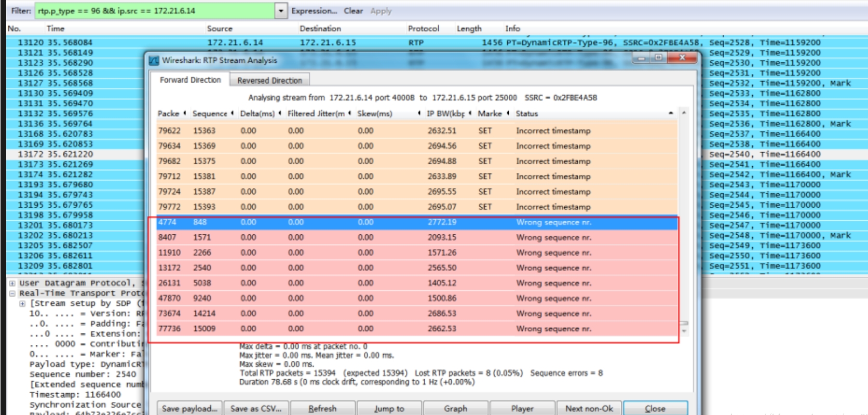Switch to the Reversed Direction tab

269,81
